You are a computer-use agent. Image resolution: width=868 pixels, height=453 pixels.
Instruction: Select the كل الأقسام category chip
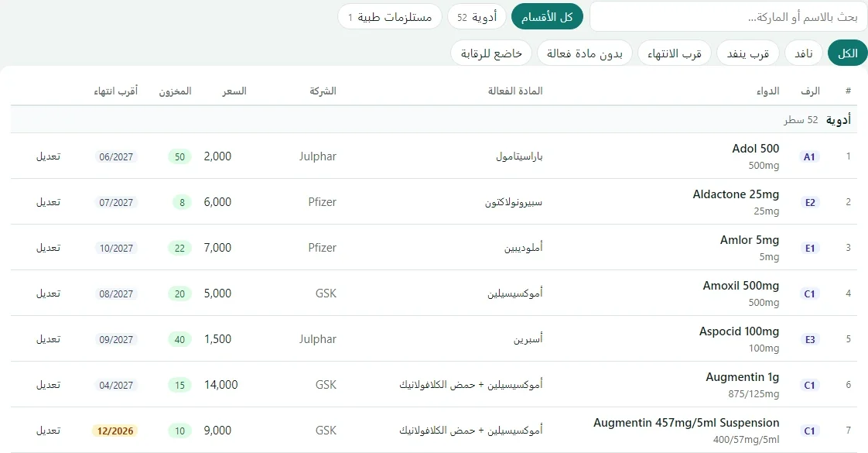pyautogui.click(x=547, y=16)
